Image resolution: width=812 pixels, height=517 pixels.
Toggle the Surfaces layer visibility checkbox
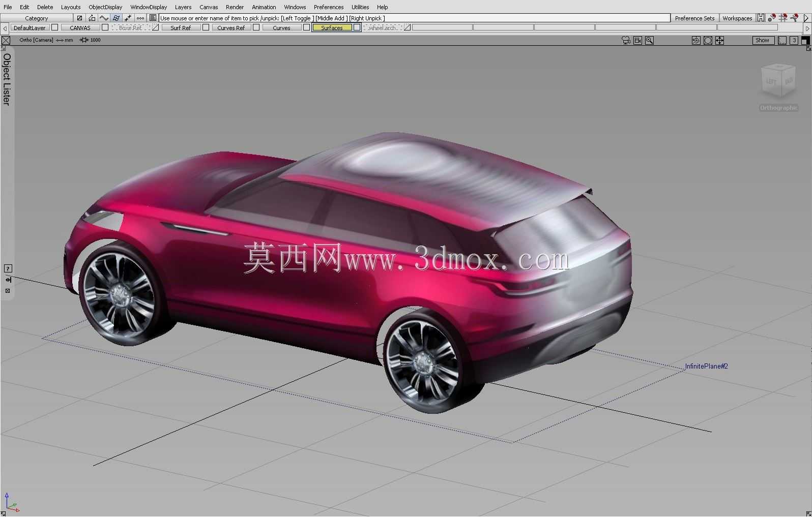point(357,27)
